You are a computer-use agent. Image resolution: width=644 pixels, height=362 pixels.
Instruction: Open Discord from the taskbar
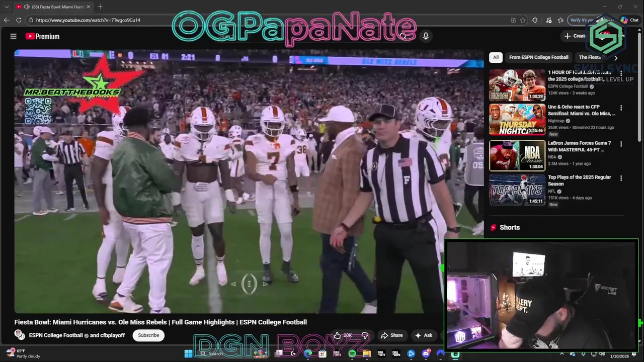point(426,353)
